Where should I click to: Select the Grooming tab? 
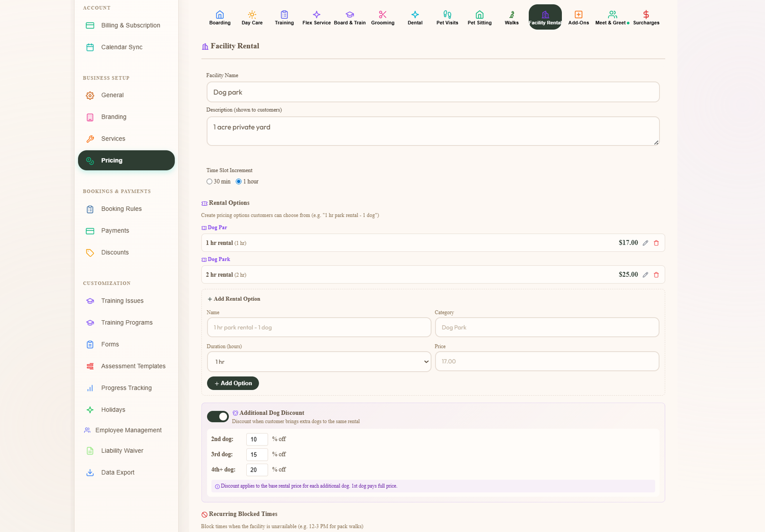tap(382, 17)
